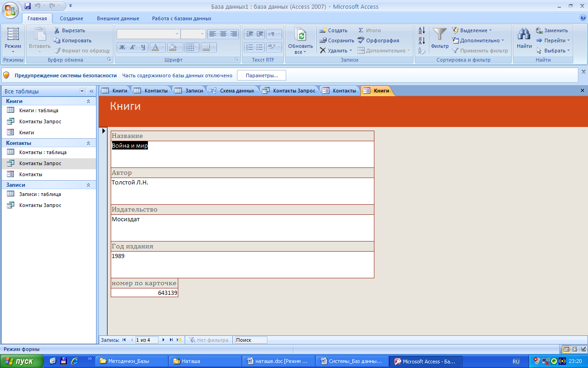The width and height of the screenshot is (588, 368).
Task: Go to next record
Action: point(164,340)
